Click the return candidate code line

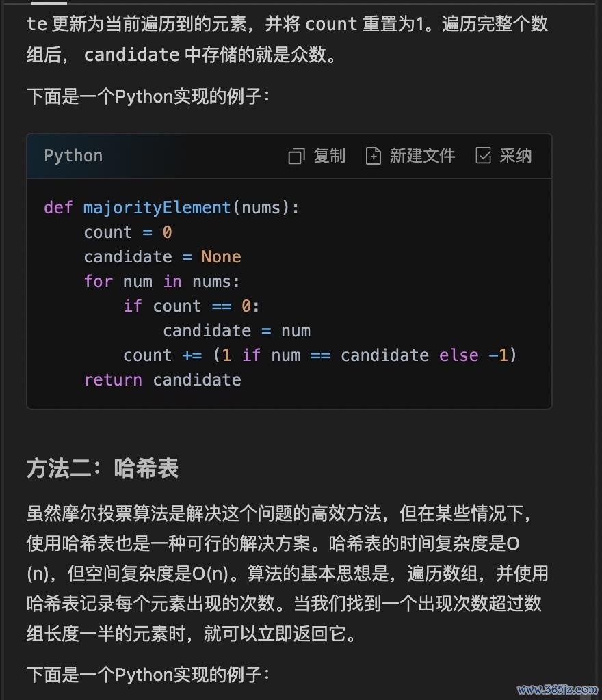[x=163, y=380]
